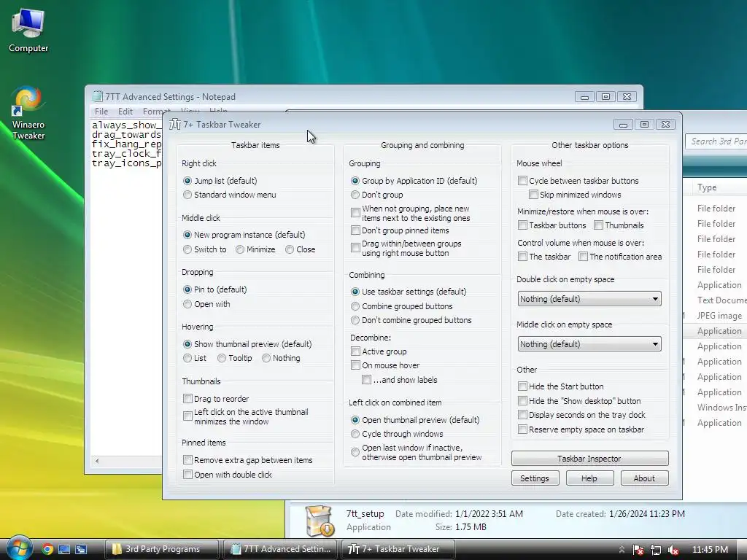Show hidden tray icons chevron
Screen dimensions: 747x560
[622, 550]
